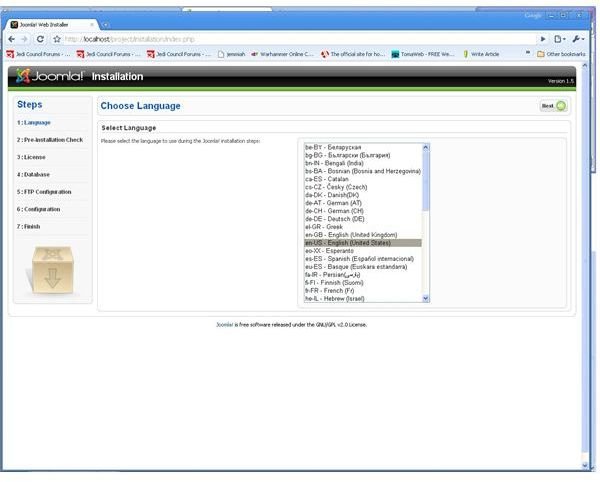Open the Other bookmarks folder
Image resolution: width=600 pixels, height=482 pixels.
tap(561, 54)
